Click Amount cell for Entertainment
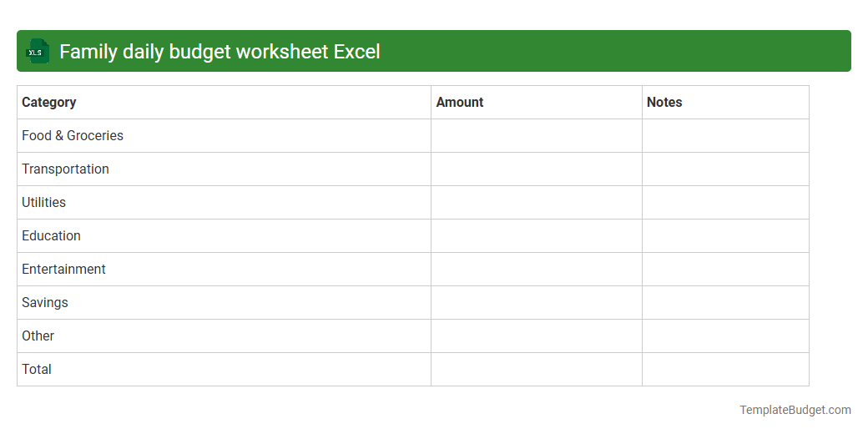 point(537,269)
